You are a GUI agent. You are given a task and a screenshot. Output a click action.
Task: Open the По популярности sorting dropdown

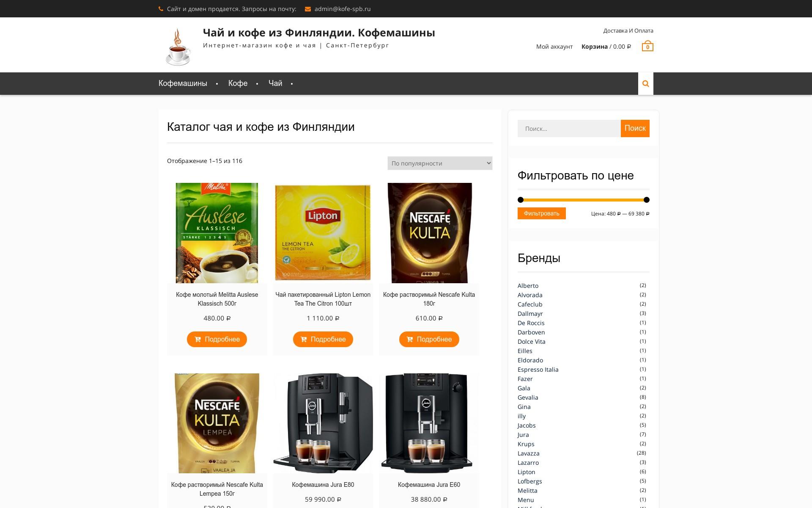pos(440,163)
